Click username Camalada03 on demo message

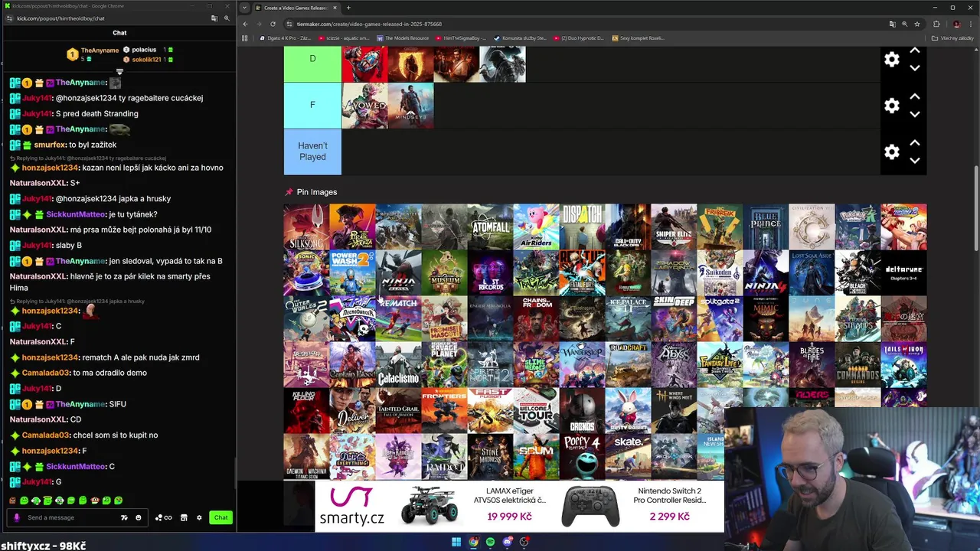pyautogui.click(x=45, y=373)
